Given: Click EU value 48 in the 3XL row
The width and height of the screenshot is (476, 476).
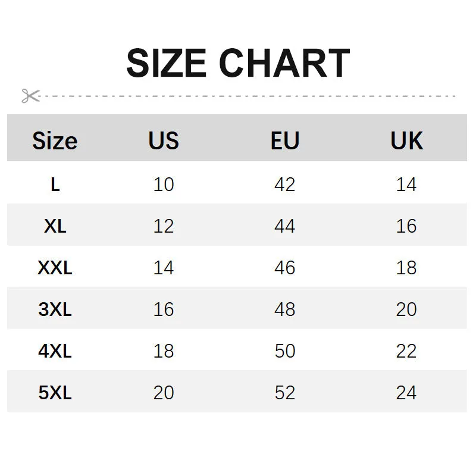Looking at the screenshot, I should [285, 309].
